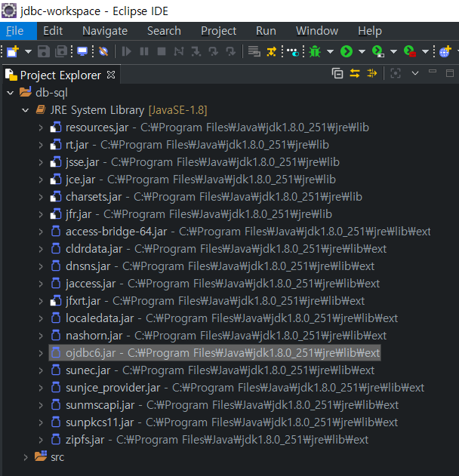
Task: Click the Terminate (stop) debug icon
Action: click(x=162, y=51)
